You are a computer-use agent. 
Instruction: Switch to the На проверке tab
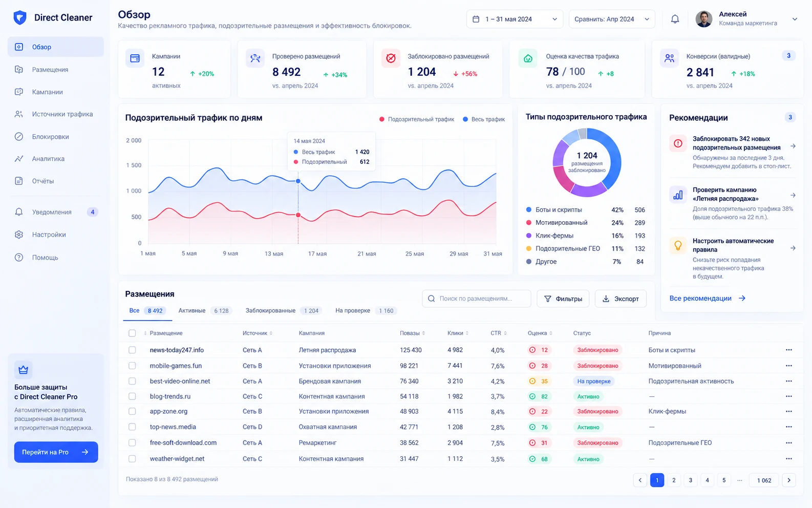point(366,311)
